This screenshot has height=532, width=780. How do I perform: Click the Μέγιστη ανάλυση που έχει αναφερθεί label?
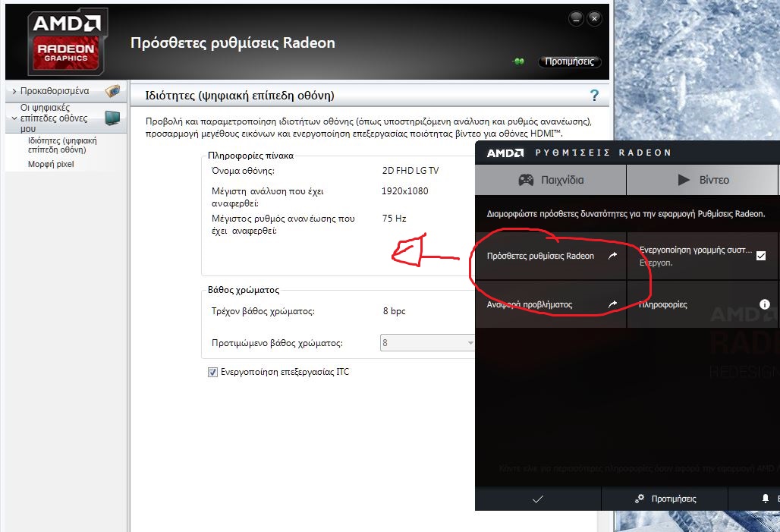coord(268,197)
